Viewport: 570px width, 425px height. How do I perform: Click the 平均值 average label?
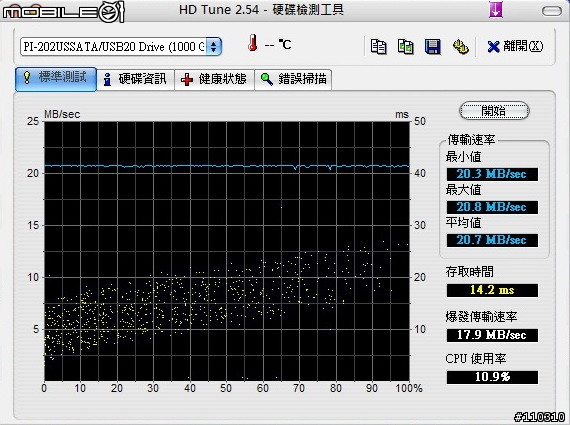(463, 222)
